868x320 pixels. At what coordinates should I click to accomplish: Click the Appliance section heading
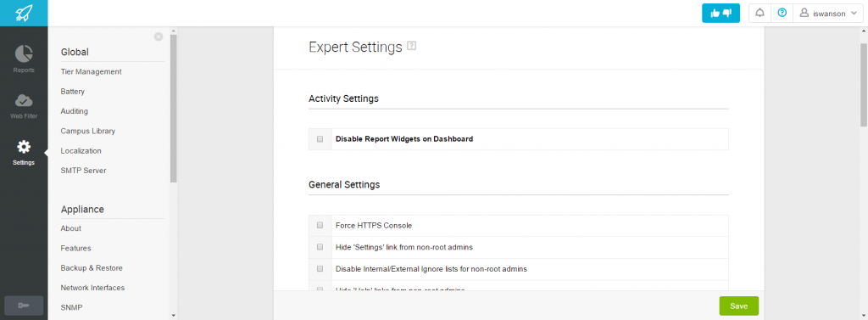point(82,209)
